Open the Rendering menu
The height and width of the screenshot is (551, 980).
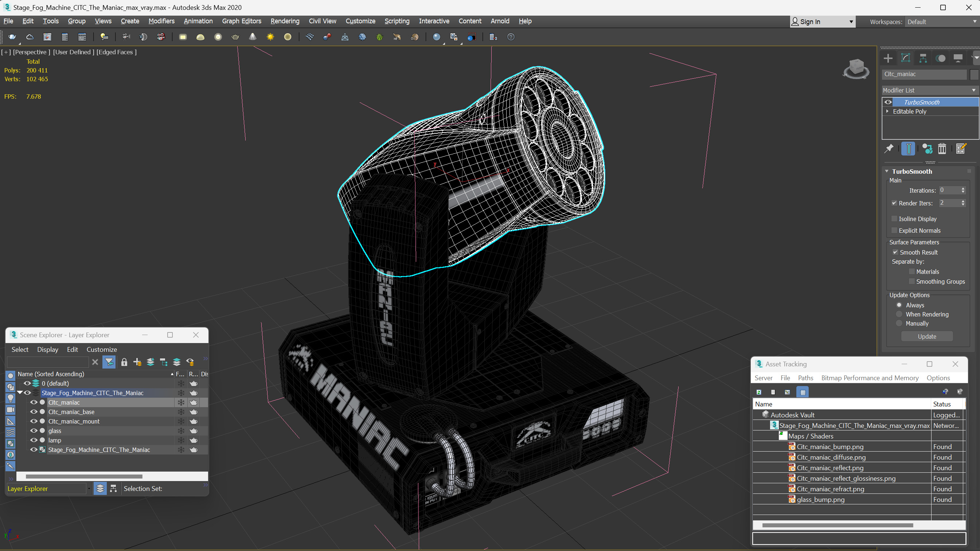click(285, 21)
